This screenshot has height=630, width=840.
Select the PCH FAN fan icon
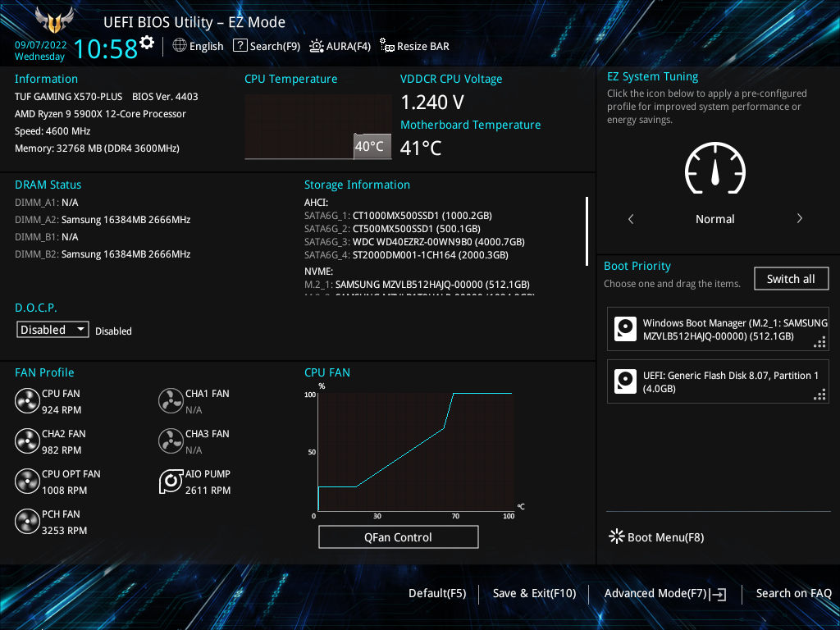pyautogui.click(x=27, y=521)
